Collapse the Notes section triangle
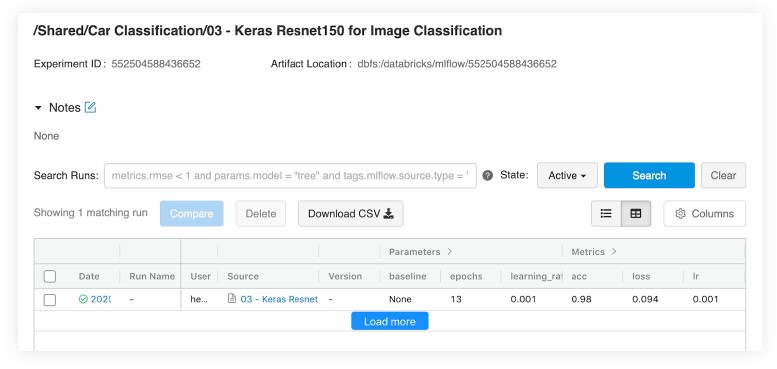The height and width of the screenshot is (369, 777). (x=38, y=108)
